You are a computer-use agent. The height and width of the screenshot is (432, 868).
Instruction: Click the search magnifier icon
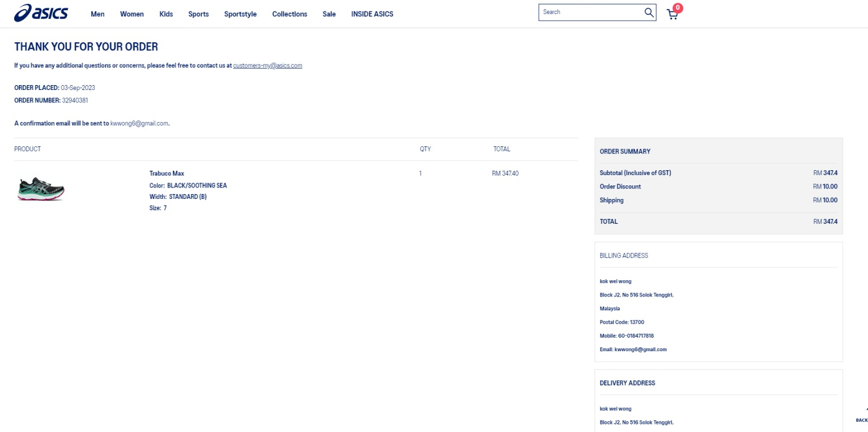[x=649, y=12]
